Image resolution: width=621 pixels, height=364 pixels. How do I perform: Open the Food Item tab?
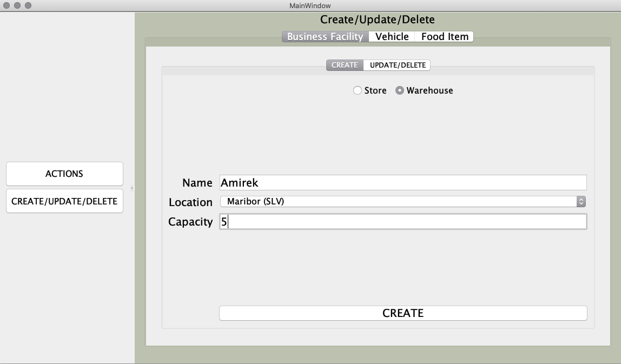[444, 36]
